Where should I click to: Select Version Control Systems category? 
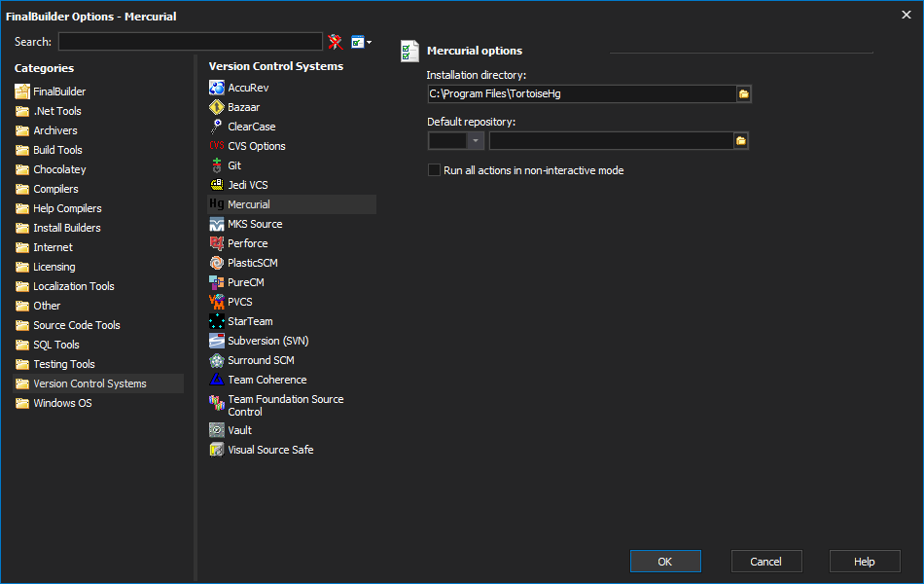coord(98,383)
